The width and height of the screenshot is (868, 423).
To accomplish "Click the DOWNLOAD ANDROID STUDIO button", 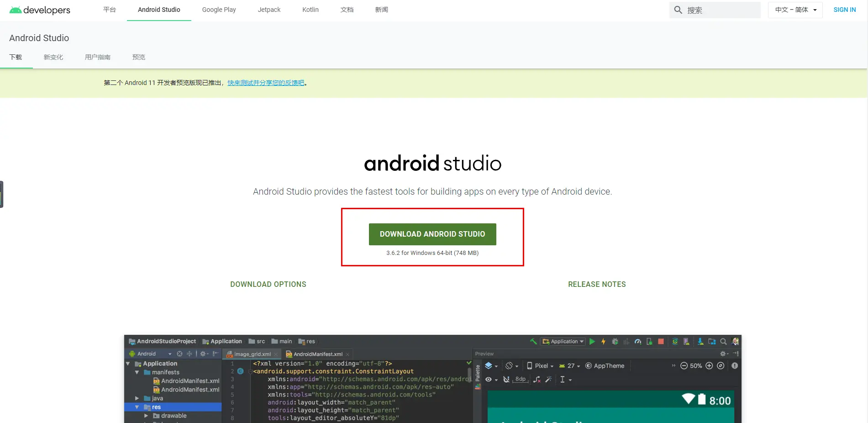I will 432,234.
